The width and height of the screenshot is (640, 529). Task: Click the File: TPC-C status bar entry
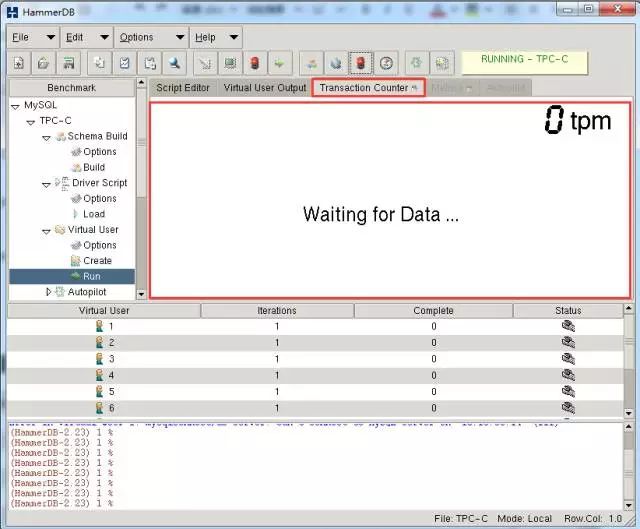(461, 518)
